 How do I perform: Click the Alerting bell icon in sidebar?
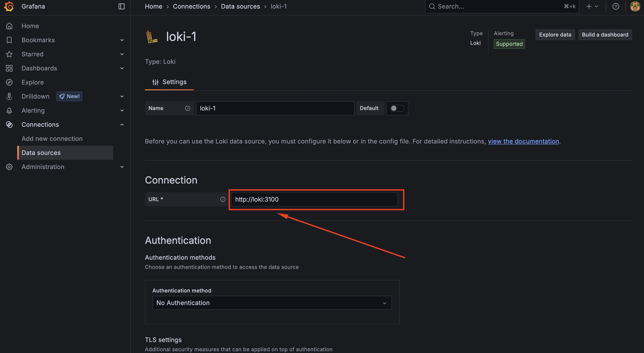tap(9, 110)
